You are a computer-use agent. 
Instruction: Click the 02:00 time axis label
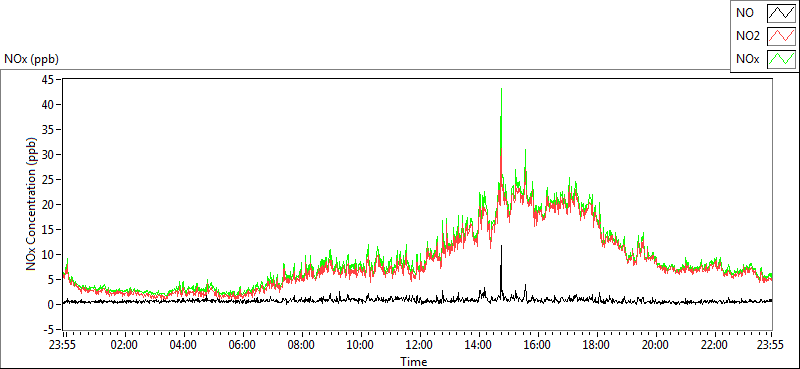pyautogui.click(x=124, y=345)
